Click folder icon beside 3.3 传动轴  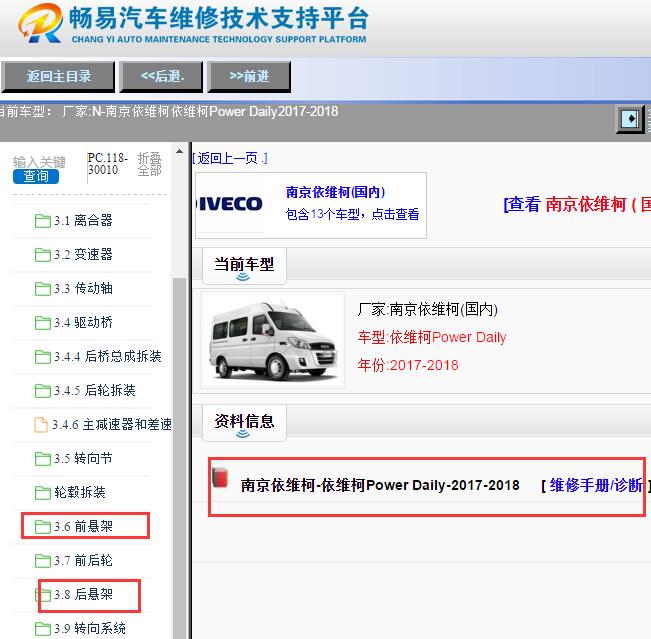point(43,289)
